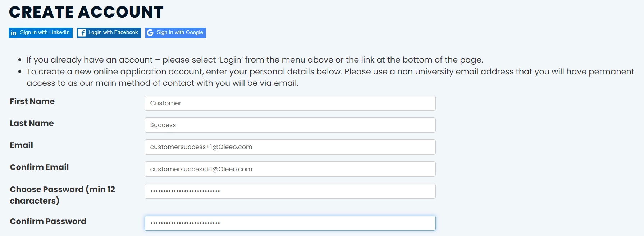
Task: Click the CREATE ACCOUNT heading
Action: pyautogui.click(x=86, y=12)
